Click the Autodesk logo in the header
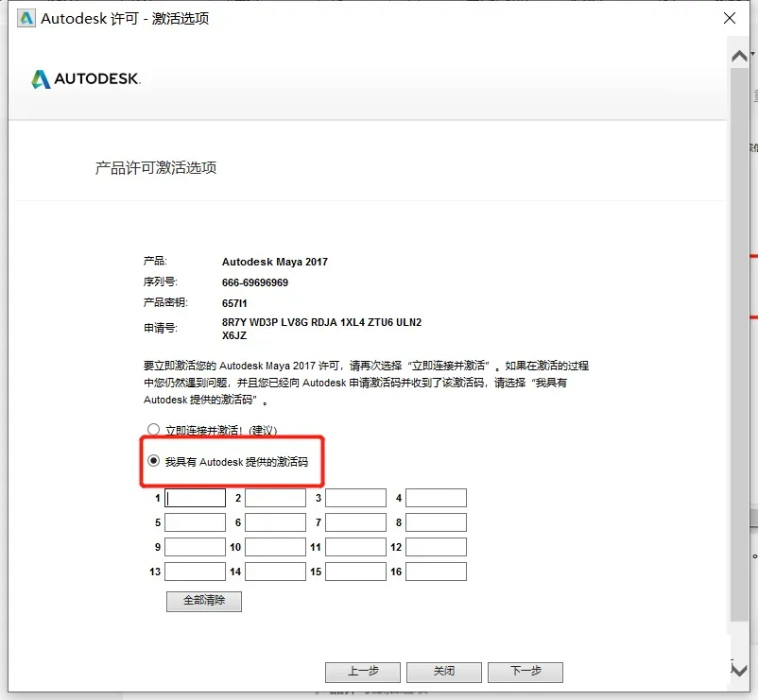 coord(86,78)
